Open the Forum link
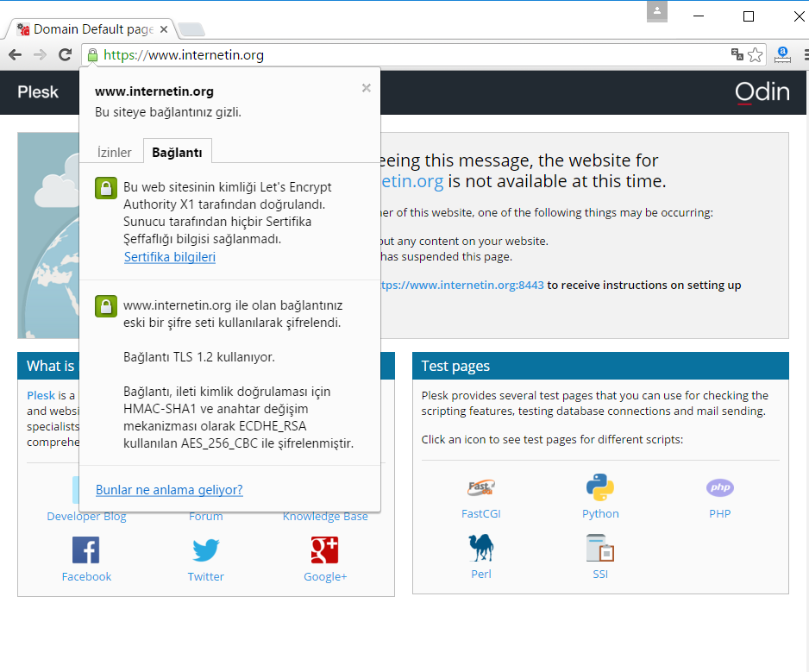The height and width of the screenshot is (672, 809). coord(206,517)
